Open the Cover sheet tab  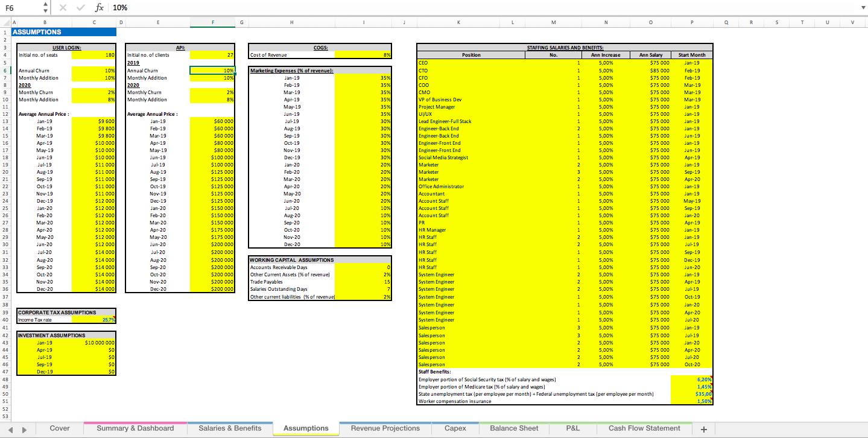click(60, 428)
